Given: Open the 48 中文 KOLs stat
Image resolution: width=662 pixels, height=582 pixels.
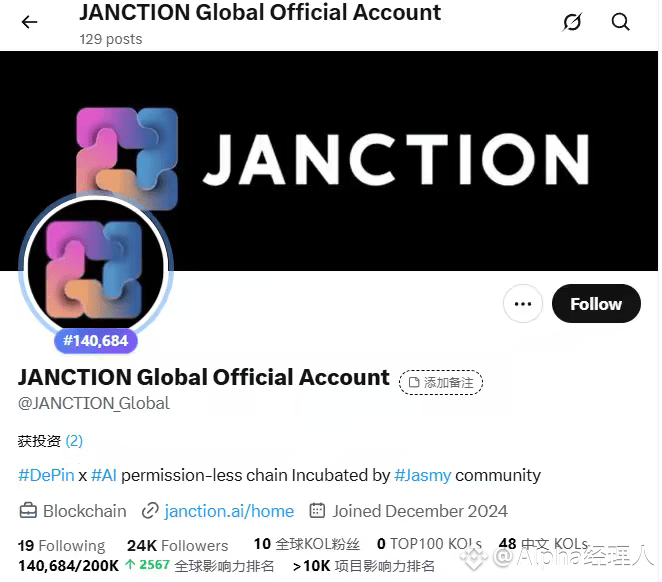Looking at the screenshot, I should click(x=543, y=544).
